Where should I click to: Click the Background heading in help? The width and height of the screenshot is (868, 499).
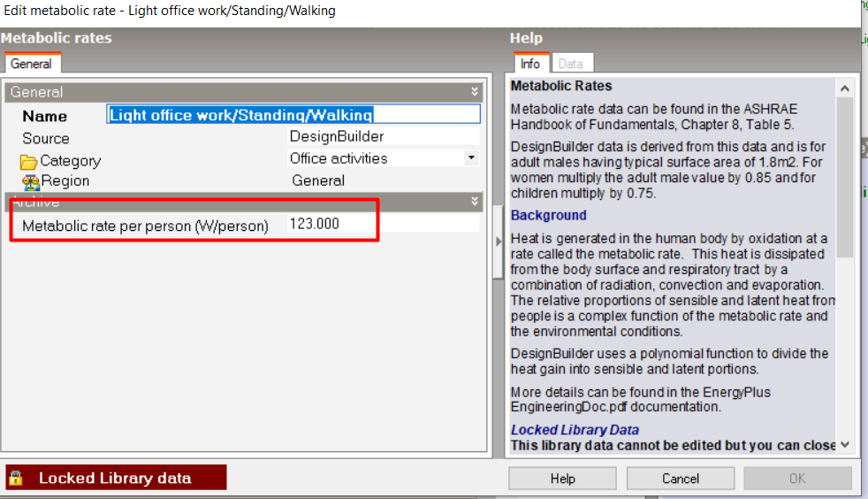click(x=549, y=216)
